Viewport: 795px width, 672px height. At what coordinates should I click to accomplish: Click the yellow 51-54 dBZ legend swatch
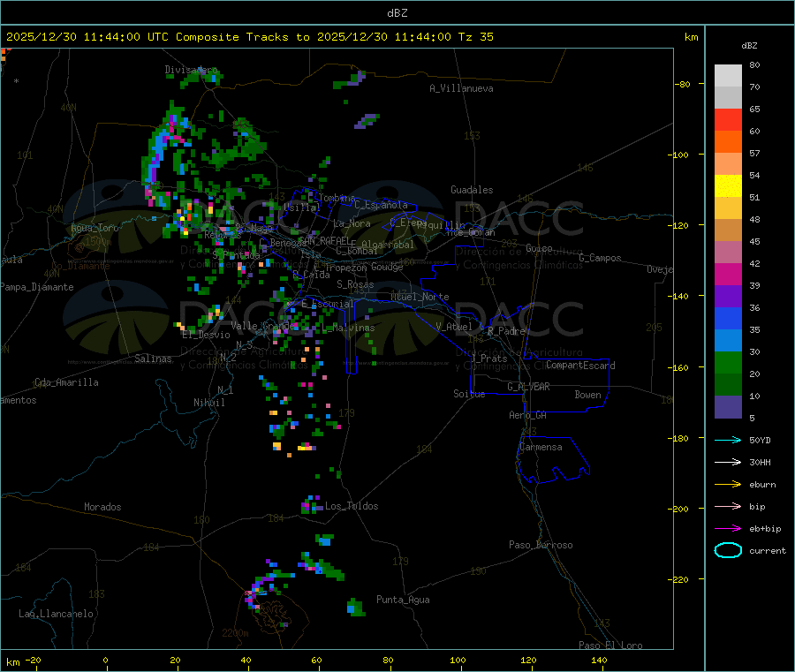pyautogui.click(x=728, y=186)
